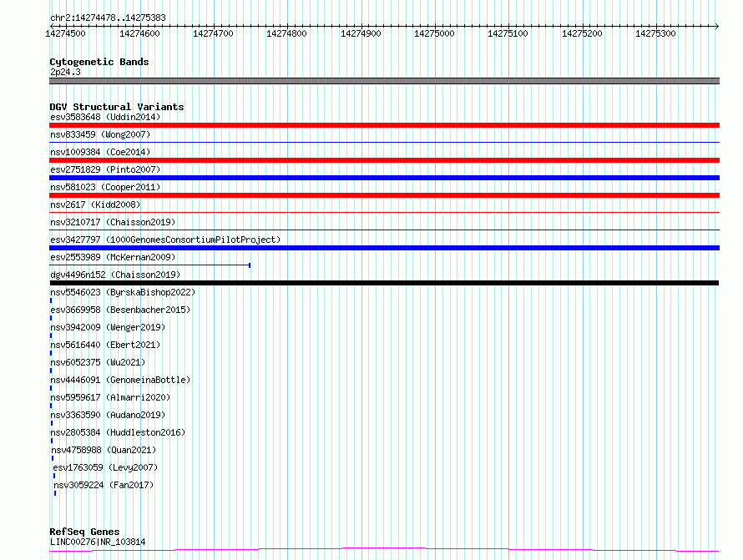Open variant nsv5959617 (Almarri2020) label
The image size is (743, 560).
tap(110, 397)
